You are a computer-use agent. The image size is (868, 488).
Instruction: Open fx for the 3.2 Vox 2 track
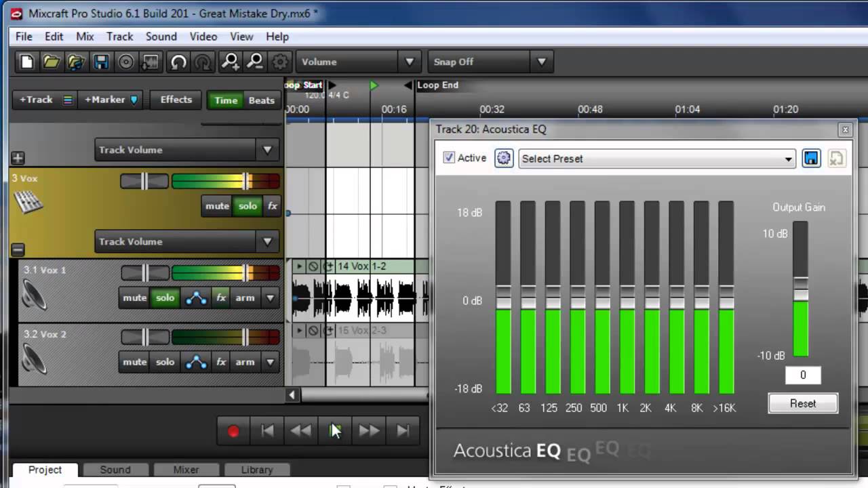point(221,362)
